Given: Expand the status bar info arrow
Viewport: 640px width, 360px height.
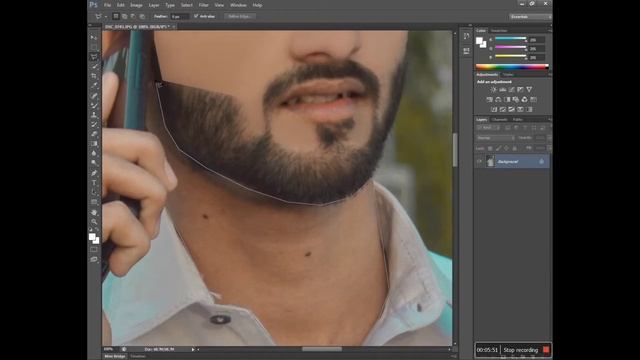Looking at the screenshot, I should (x=193, y=349).
